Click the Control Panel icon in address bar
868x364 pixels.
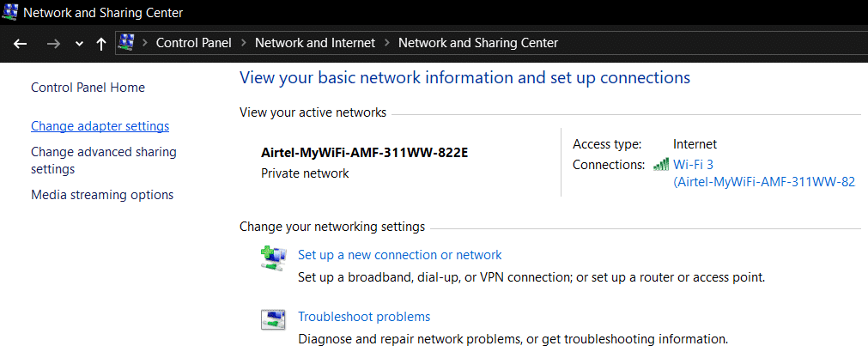[126, 43]
